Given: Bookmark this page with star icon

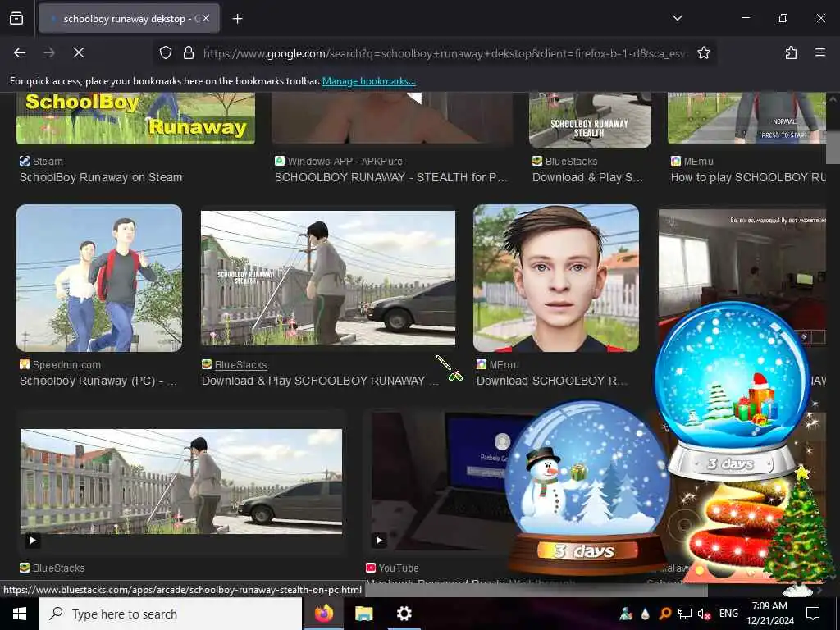Looking at the screenshot, I should click(703, 52).
